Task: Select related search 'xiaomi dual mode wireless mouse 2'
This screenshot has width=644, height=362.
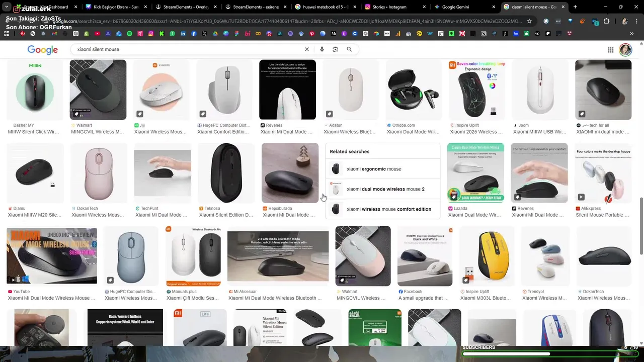Action: pos(383,189)
